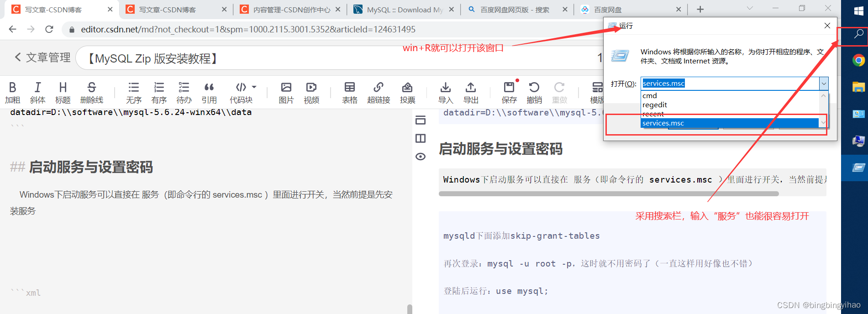This screenshot has width=868, height=314.
Task: Insert a video (视频)
Action: point(311,93)
